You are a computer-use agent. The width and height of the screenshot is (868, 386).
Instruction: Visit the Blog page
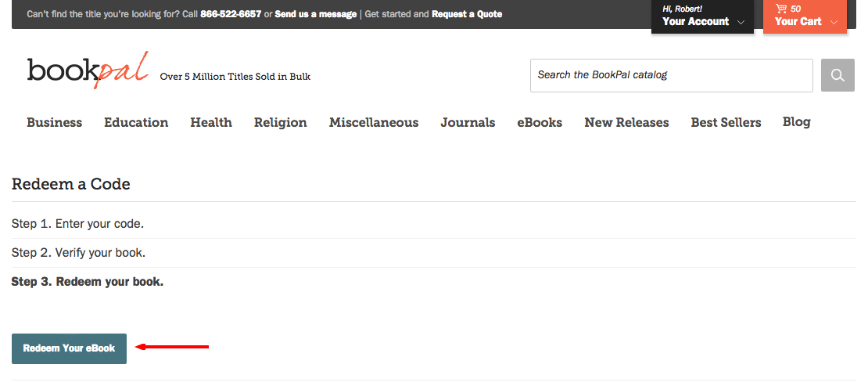[x=797, y=122]
